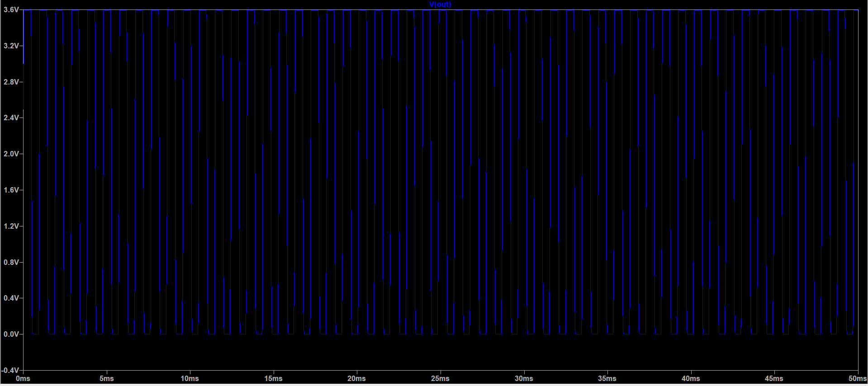Select the 40ms time axis label
868x386 pixels.
point(691,379)
